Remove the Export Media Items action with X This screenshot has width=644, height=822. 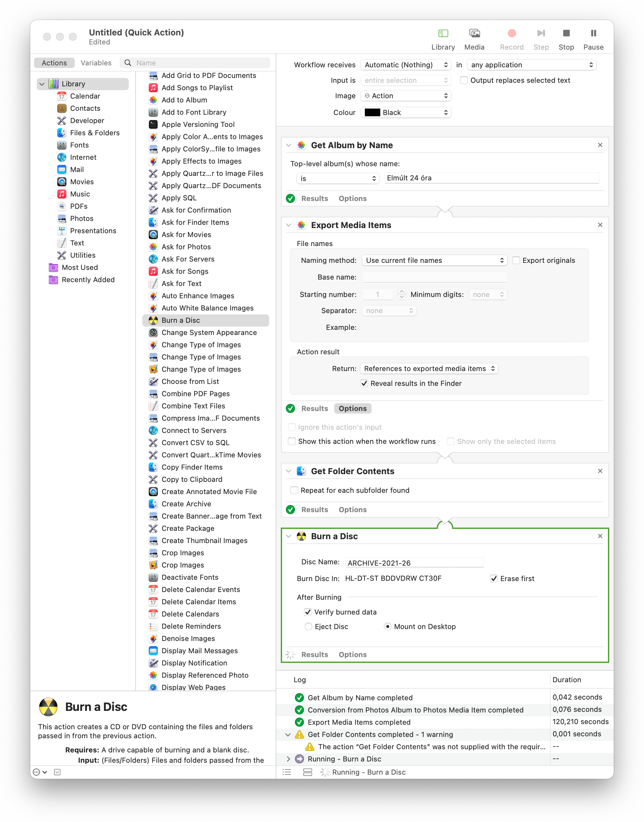coord(600,225)
